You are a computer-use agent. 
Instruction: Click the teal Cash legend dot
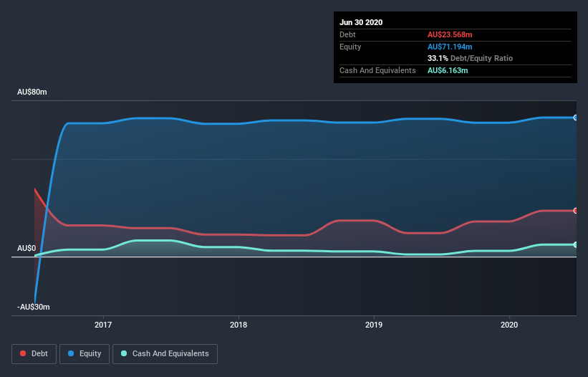(x=124, y=353)
